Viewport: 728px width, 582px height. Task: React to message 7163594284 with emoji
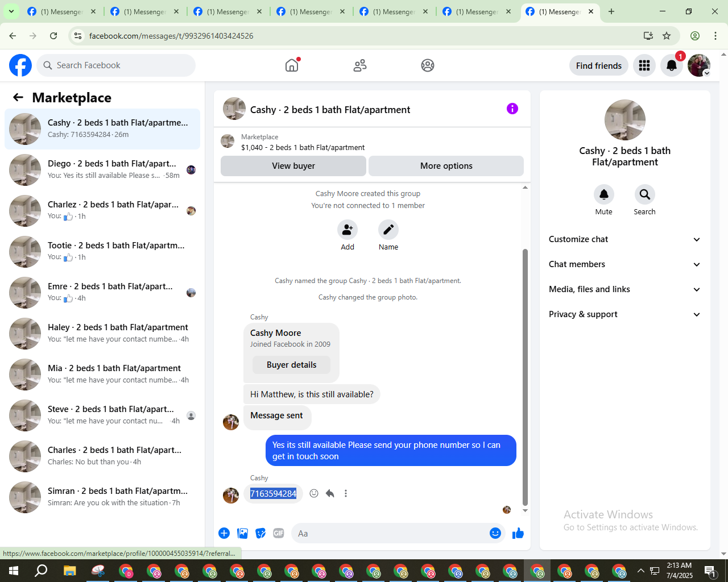pyautogui.click(x=314, y=493)
